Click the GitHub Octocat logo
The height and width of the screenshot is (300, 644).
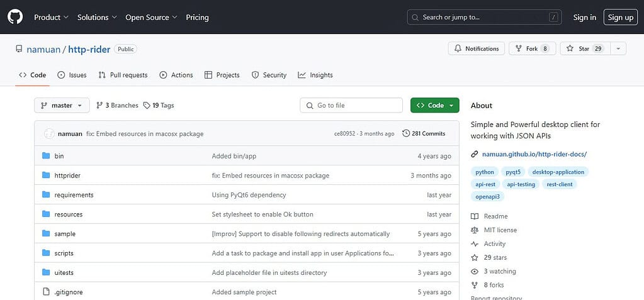tap(15, 17)
